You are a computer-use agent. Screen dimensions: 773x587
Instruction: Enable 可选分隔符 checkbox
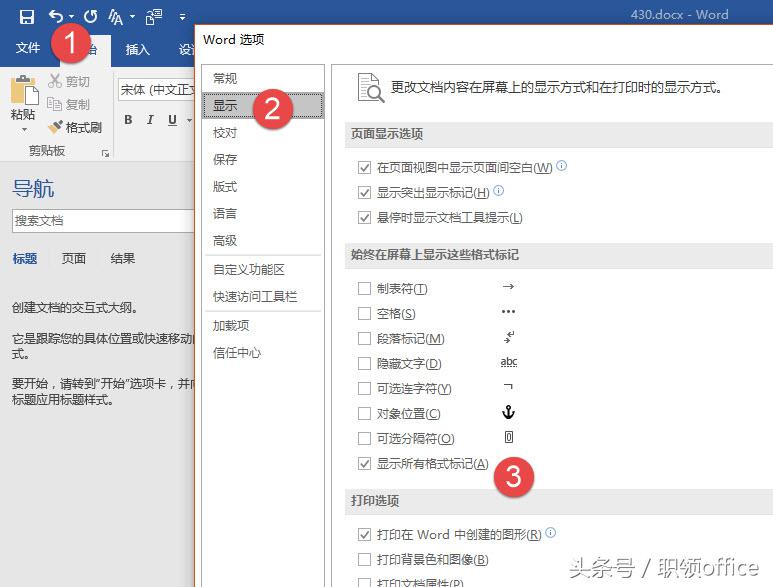click(364, 438)
